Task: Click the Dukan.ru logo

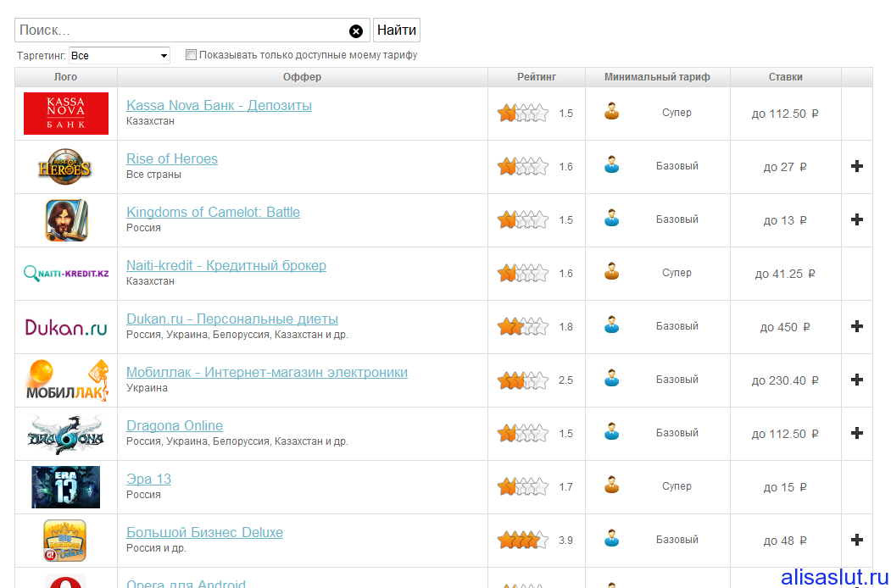Action: [x=66, y=327]
